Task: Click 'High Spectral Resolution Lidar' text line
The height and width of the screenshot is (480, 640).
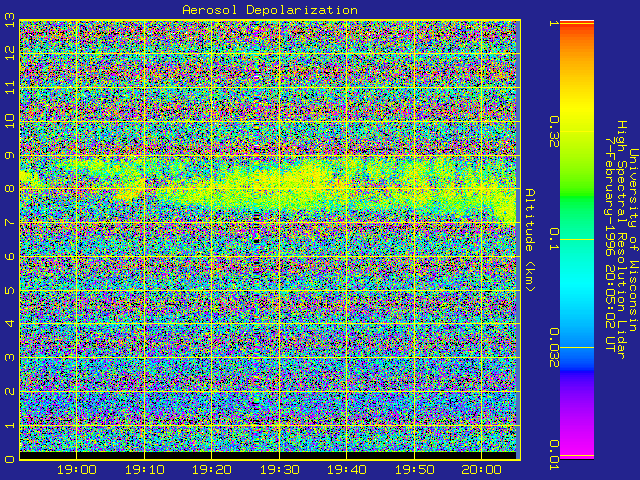Action: (621, 240)
